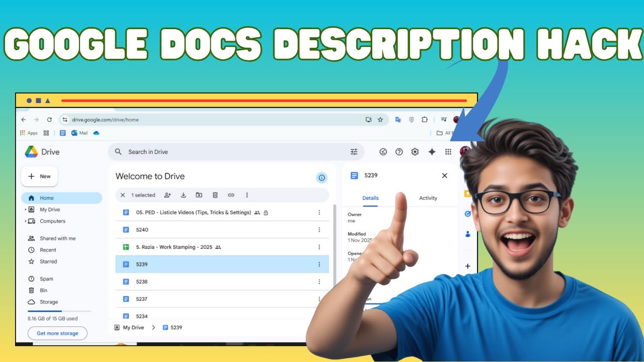
Task: Open Google Translate extension icon
Action: pyautogui.click(x=398, y=120)
